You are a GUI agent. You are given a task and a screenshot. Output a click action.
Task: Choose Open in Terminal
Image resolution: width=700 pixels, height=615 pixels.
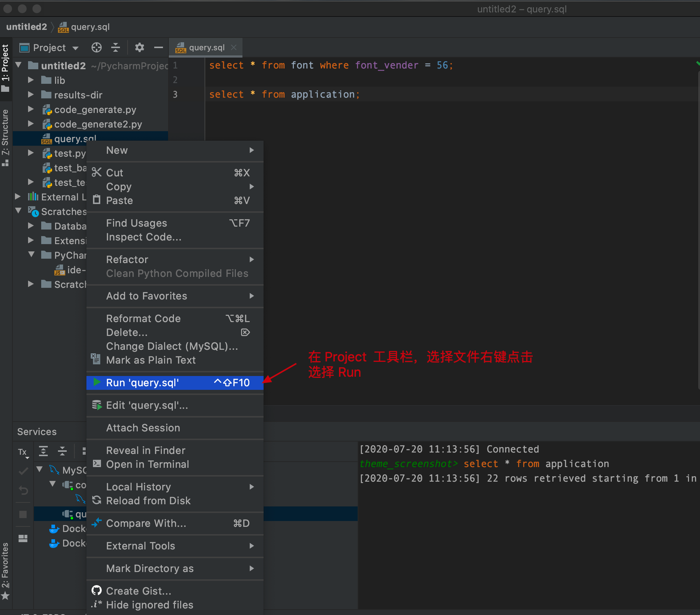coord(175,464)
